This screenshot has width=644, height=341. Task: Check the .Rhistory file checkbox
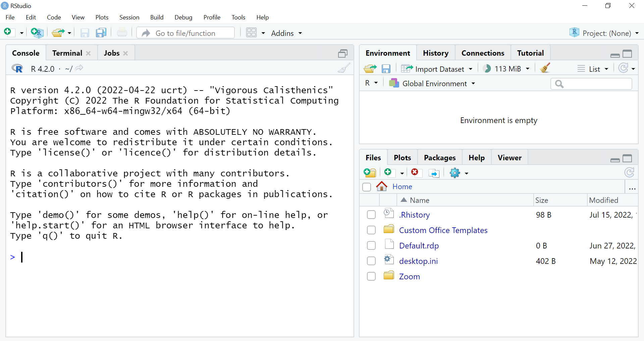pos(371,215)
